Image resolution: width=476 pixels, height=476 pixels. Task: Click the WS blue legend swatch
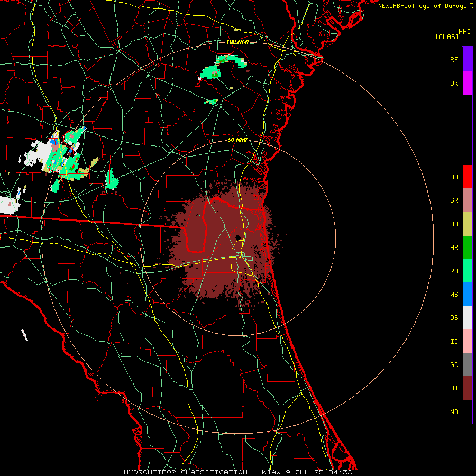point(467,294)
